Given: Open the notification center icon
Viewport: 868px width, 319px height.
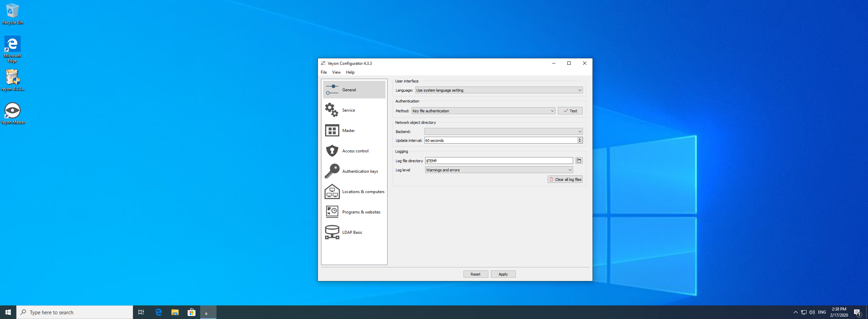Looking at the screenshot, I should coord(857,312).
